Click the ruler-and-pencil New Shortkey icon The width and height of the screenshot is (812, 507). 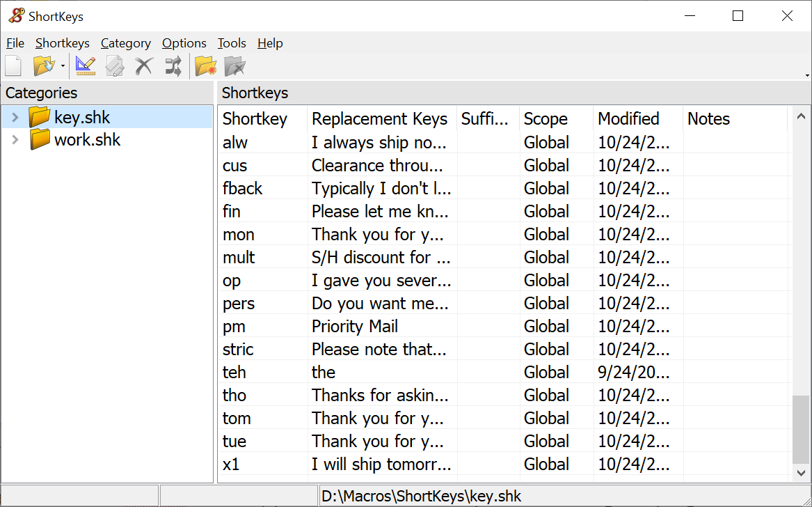click(x=86, y=66)
